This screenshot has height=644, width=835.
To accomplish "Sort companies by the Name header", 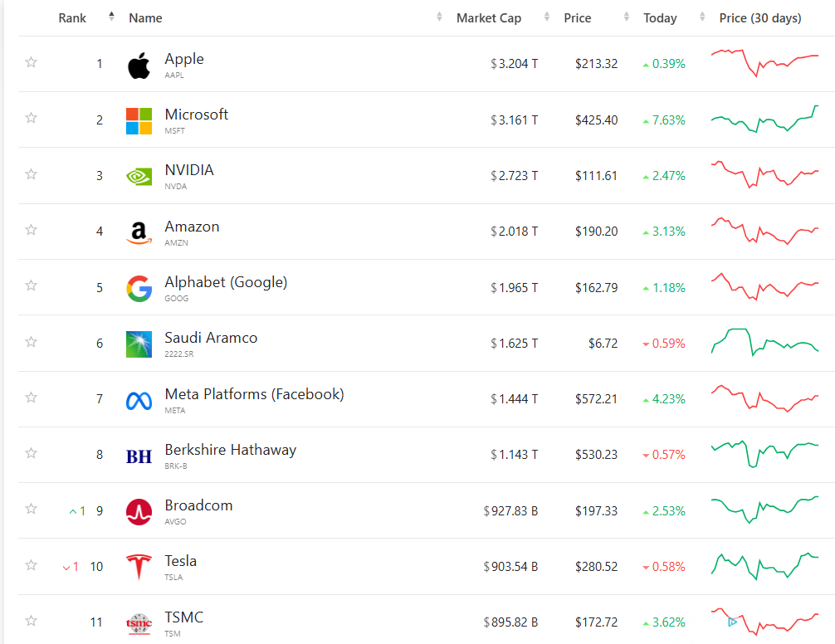I will click(145, 18).
